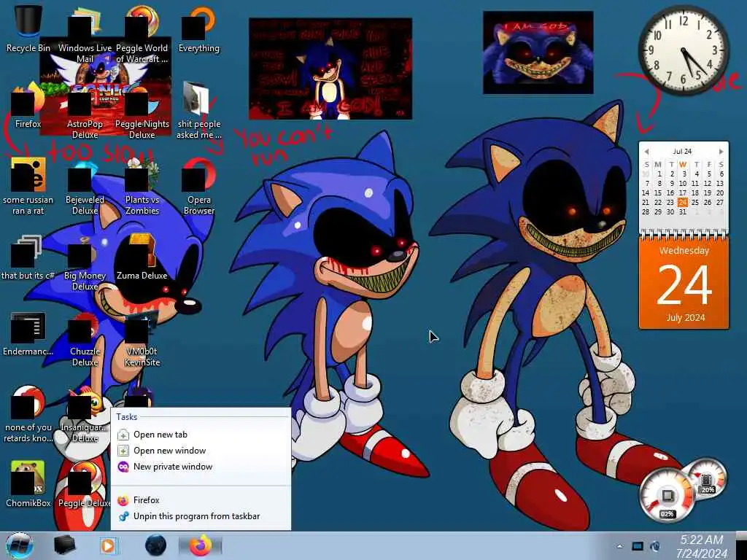
Task: Open the Everything search desktop shortcut
Action: (x=199, y=28)
